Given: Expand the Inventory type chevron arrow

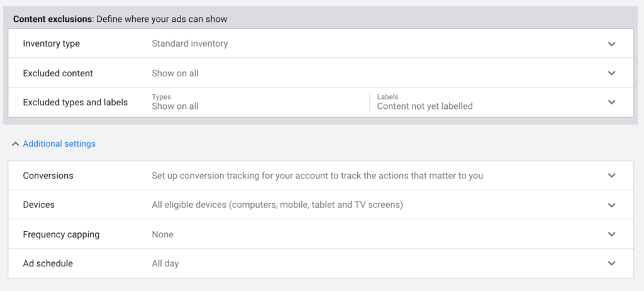Looking at the screenshot, I should (x=611, y=44).
